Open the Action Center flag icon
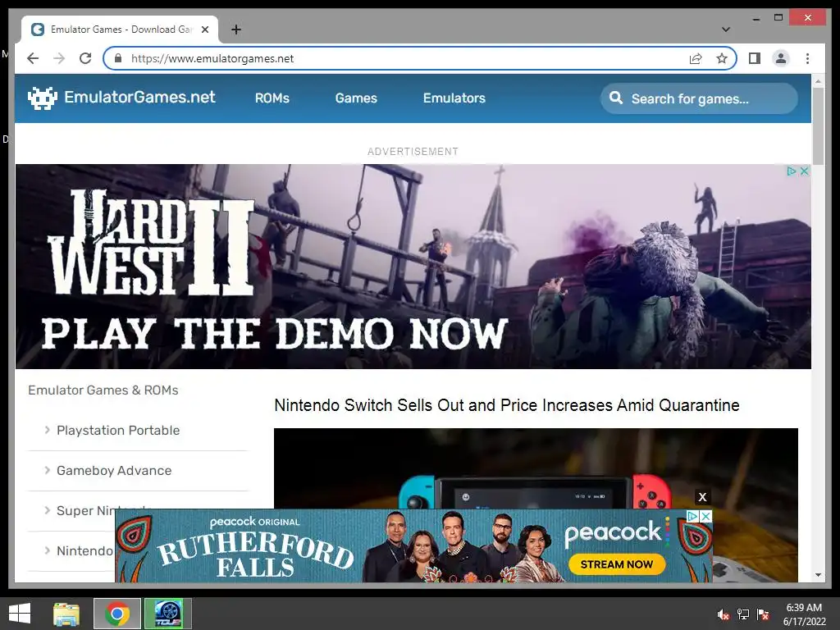840x630 pixels. (x=763, y=614)
